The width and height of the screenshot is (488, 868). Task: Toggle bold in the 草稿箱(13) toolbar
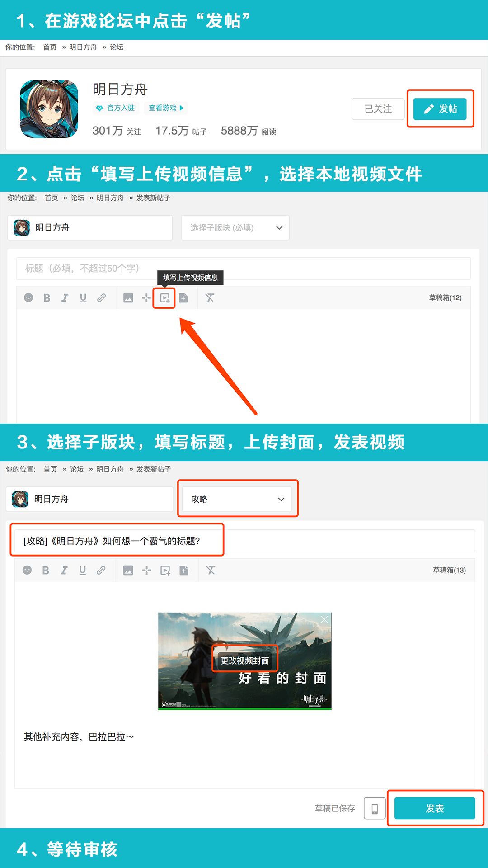click(x=46, y=570)
